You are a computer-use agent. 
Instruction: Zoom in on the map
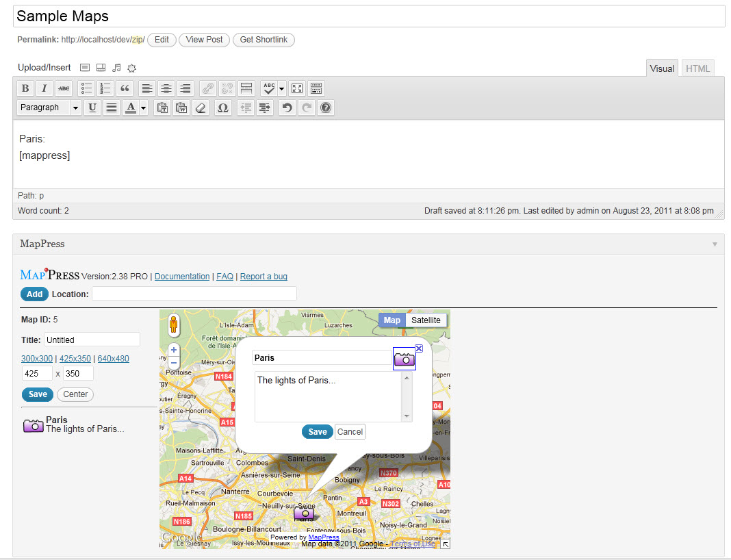(x=174, y=350)
